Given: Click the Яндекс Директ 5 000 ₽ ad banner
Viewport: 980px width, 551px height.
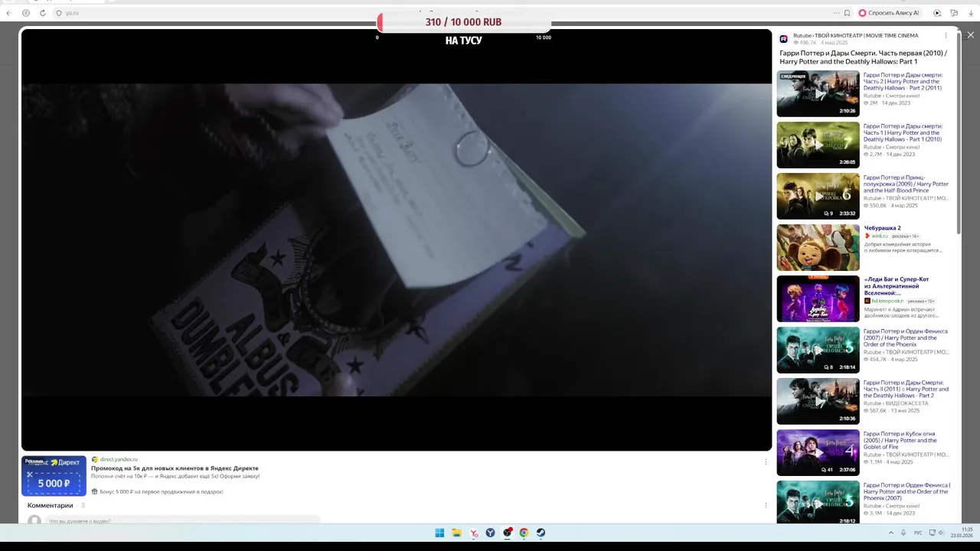Looking at the screenshot, I should click(x=54, y=475).
